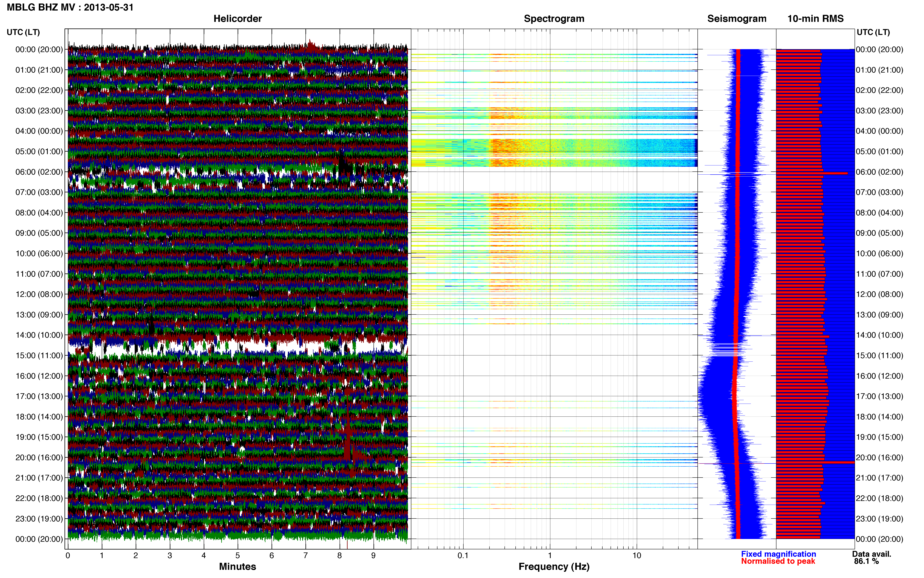
Task: Click the minute tick label '5'
Action: pyautogui.click(x=238, y=556)
